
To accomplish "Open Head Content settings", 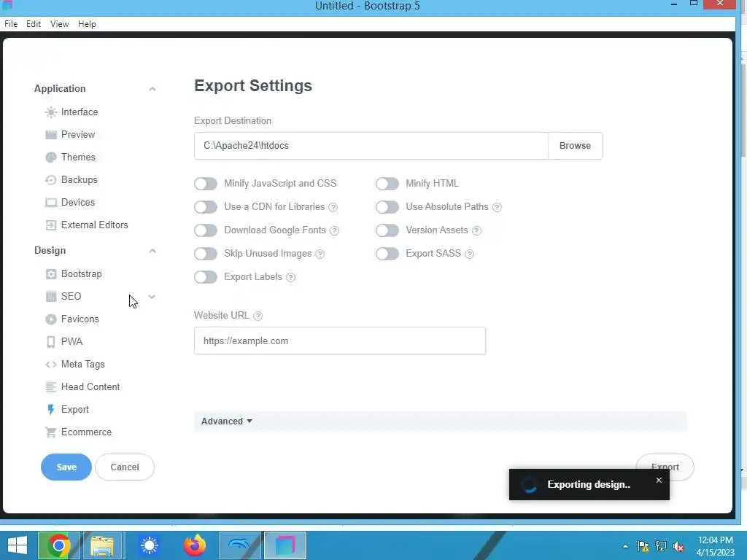I will pos(90,387).
